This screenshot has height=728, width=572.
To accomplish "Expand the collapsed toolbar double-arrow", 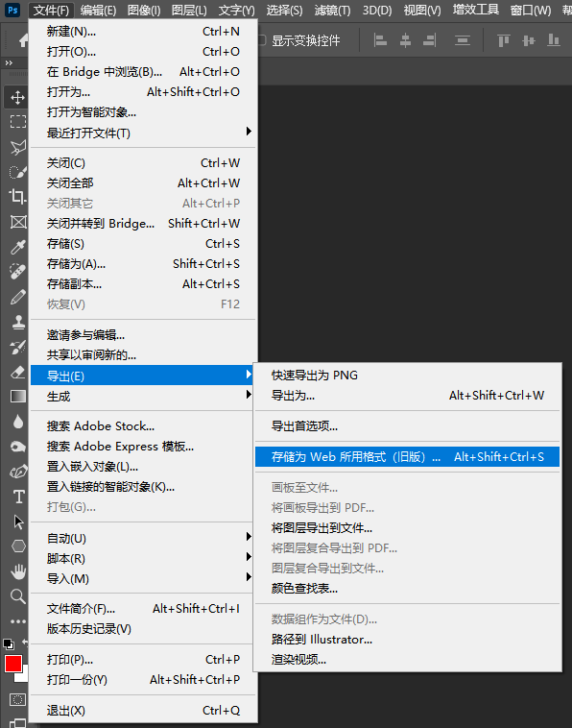I will pyautogui.click(x=9, y=63).
